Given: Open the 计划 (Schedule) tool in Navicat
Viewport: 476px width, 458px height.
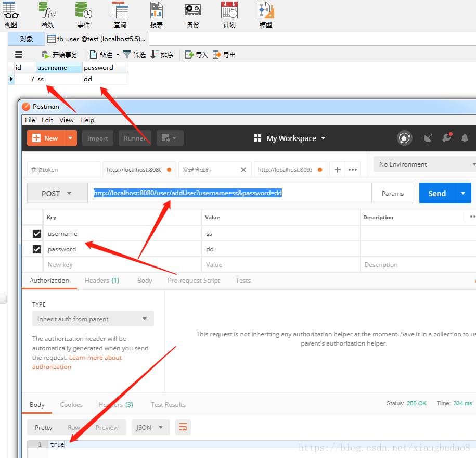Looking at the screenshot, I should tap(229, 15).
